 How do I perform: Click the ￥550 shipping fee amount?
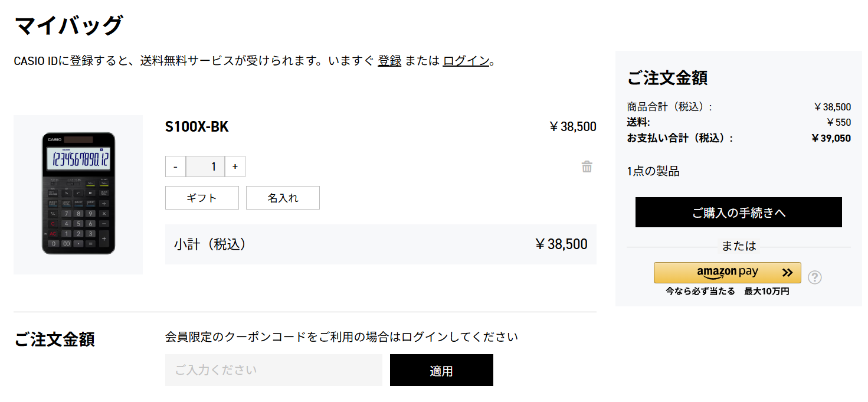point(838,122)
